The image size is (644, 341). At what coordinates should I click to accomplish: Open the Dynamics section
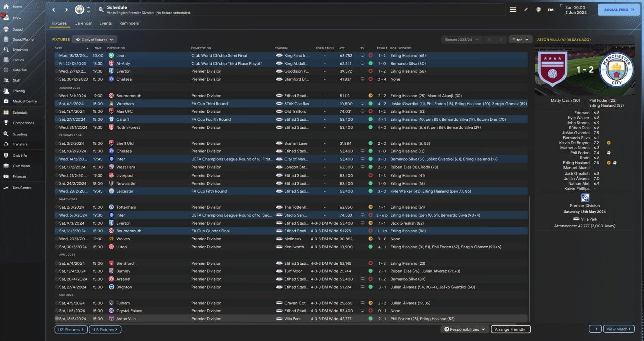(x=20, y=50)
